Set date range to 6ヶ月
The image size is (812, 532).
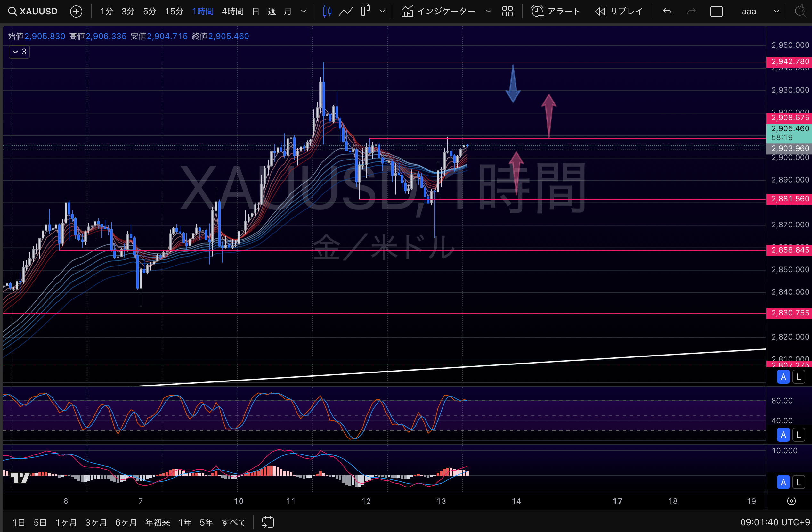click(x=126, y=522)
